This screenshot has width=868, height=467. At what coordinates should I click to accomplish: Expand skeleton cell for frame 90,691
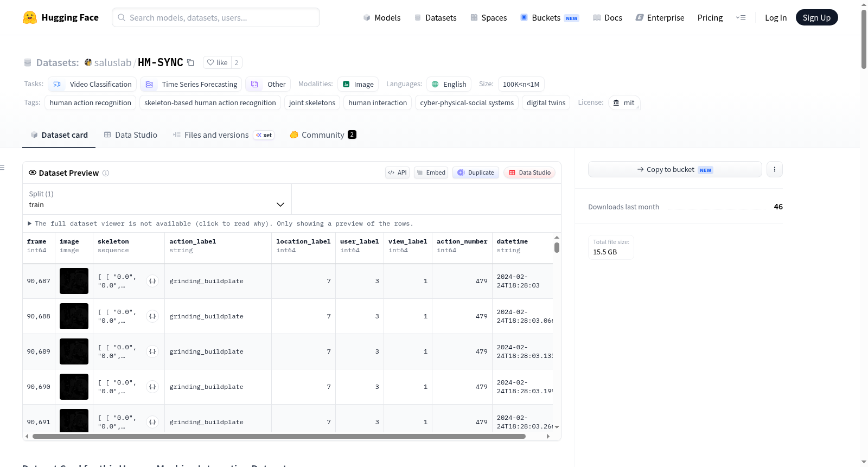pos(152,422)
